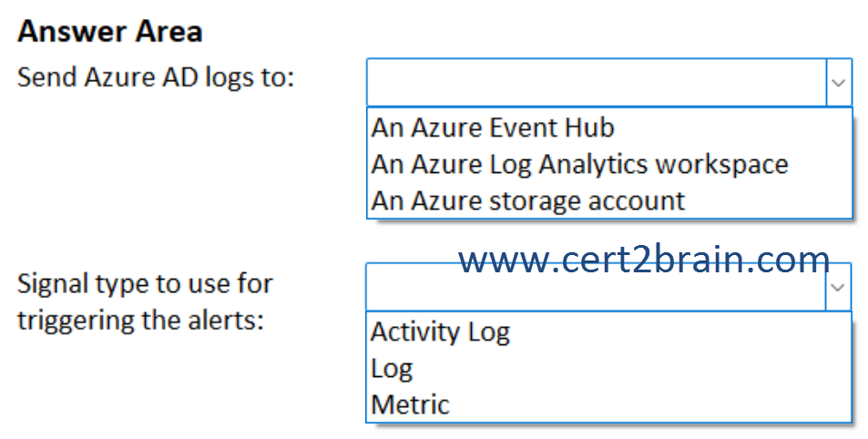Viewport: 868px width, 439px height.
Task: Open the www.cert2brain.com watermark link
Action: point(644,259)
